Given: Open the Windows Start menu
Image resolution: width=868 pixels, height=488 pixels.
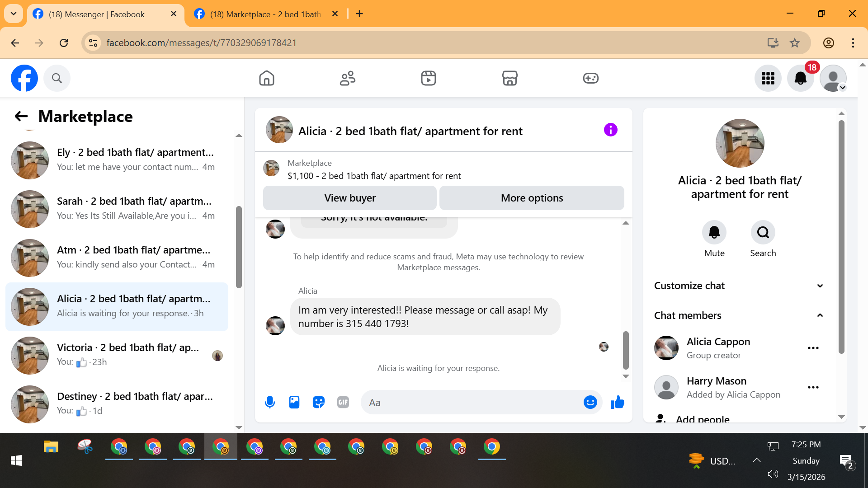Looking at the screenshot, I should [x=16, y=460].
